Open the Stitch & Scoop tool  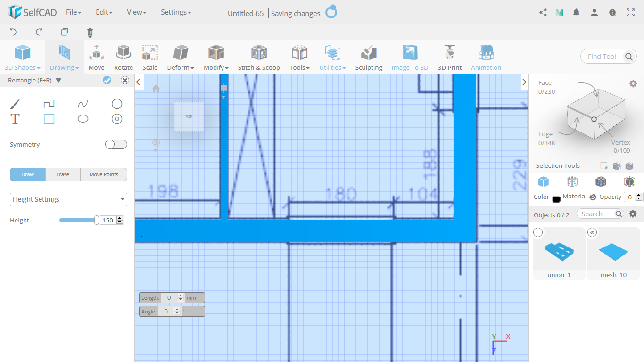pyautogui.click(x=259, y=58)
